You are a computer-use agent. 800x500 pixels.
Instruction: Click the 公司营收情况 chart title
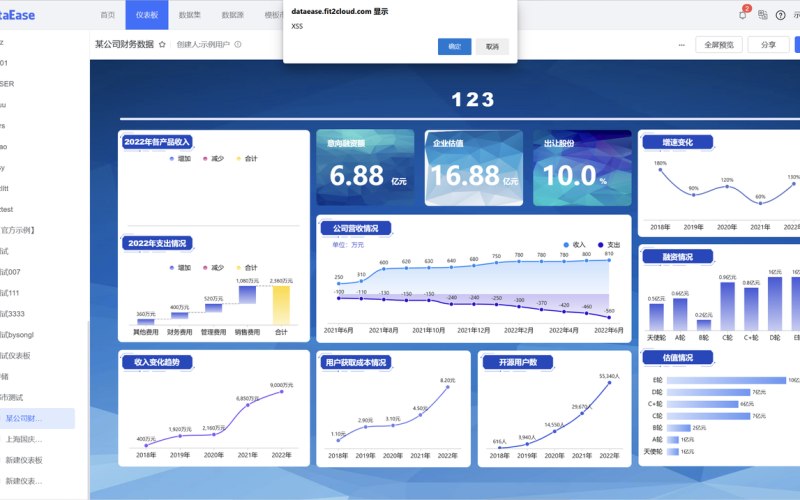click(356, 228)
